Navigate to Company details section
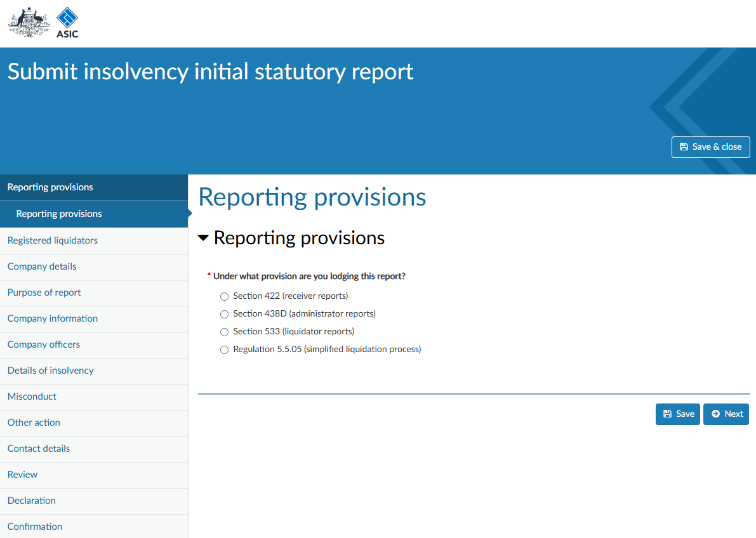Viewport: 756px width, 538px height. click(x=94, y=266)
